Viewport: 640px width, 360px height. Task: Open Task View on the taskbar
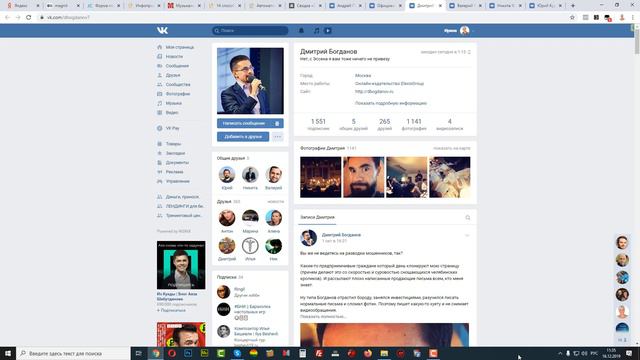(139, 353)
